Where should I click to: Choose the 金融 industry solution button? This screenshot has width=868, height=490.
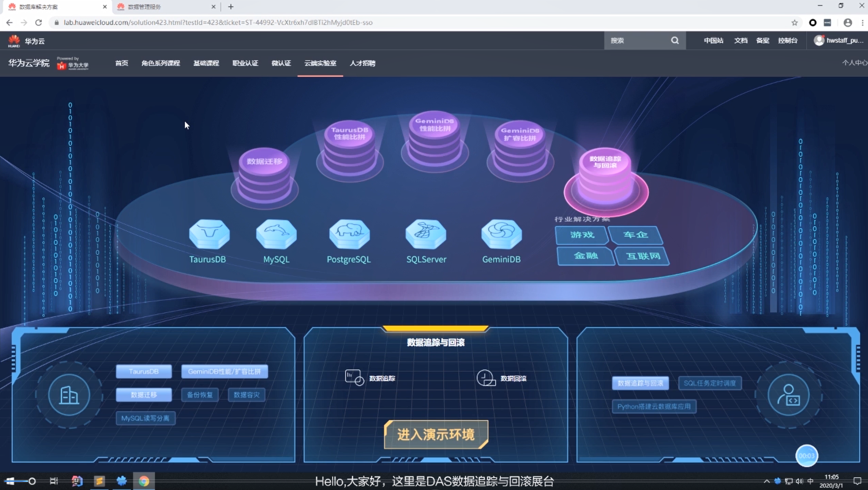pos(586,256)
